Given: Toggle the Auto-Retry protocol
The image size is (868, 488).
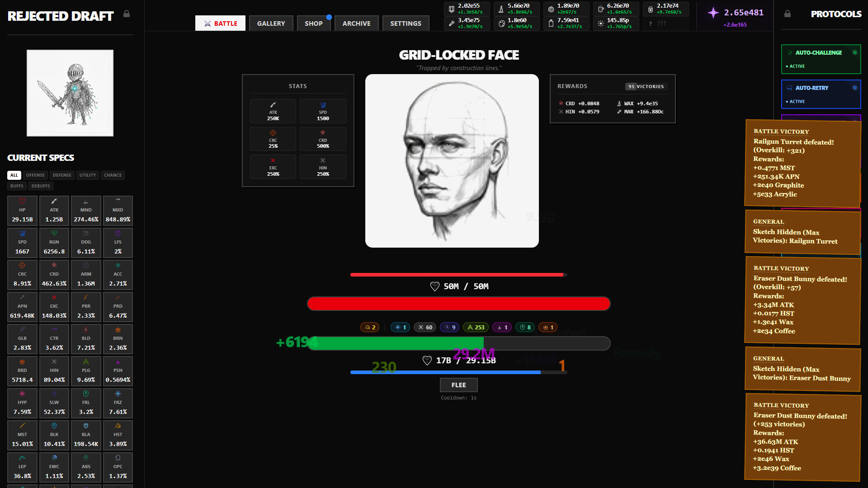Looking at the screenshot, I should coord(821,94).
